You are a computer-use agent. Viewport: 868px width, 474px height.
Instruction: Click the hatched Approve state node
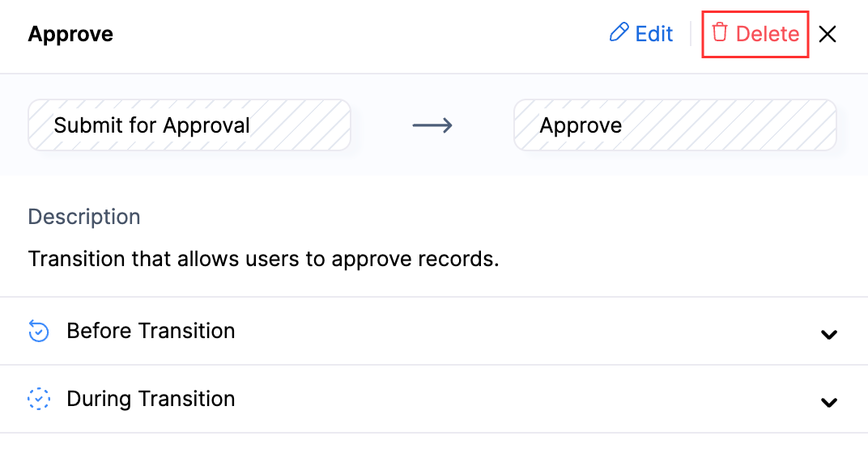[675, 125]
